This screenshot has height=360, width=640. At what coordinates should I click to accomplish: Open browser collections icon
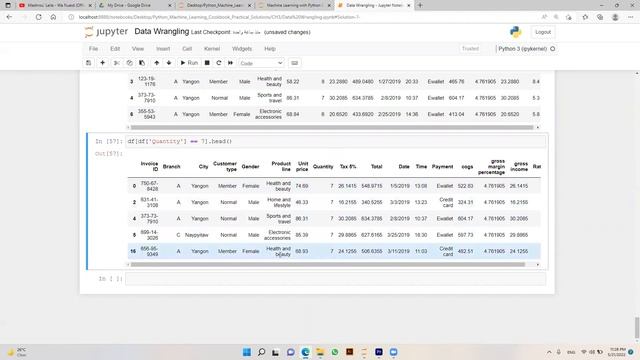tap(600, 17)
